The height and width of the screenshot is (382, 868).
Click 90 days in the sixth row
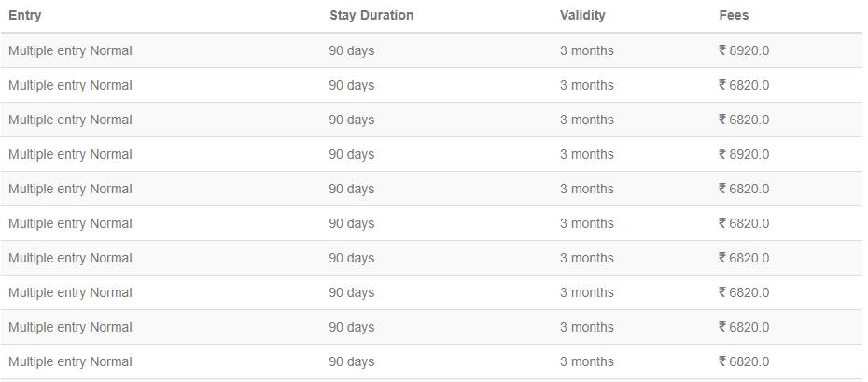(352, 223)
